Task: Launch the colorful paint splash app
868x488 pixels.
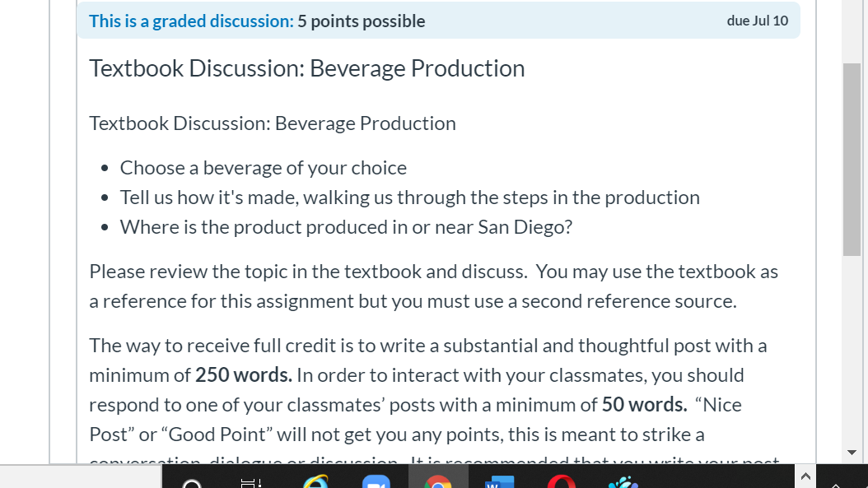Action: pyautogui.click(x=623, y=484)
